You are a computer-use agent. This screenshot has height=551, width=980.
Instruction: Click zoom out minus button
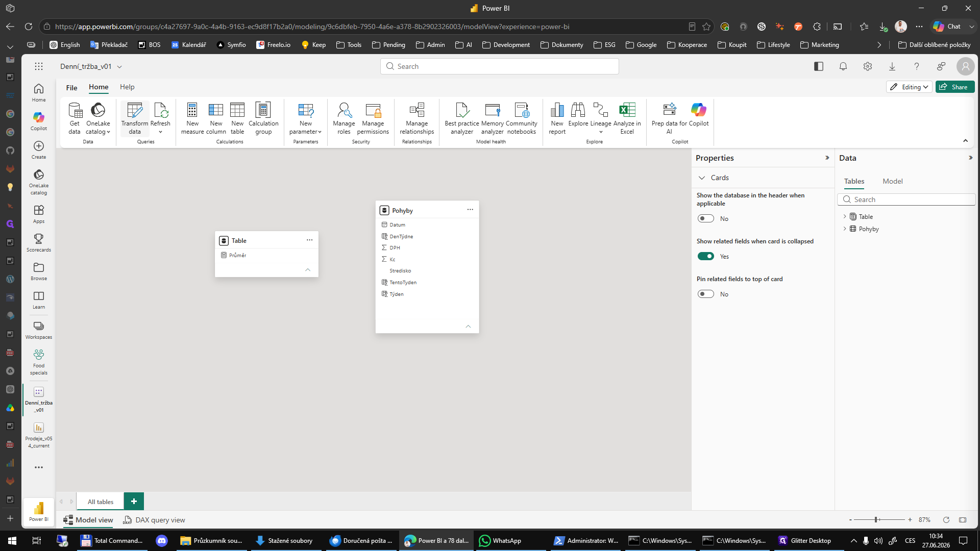[850, 520]
